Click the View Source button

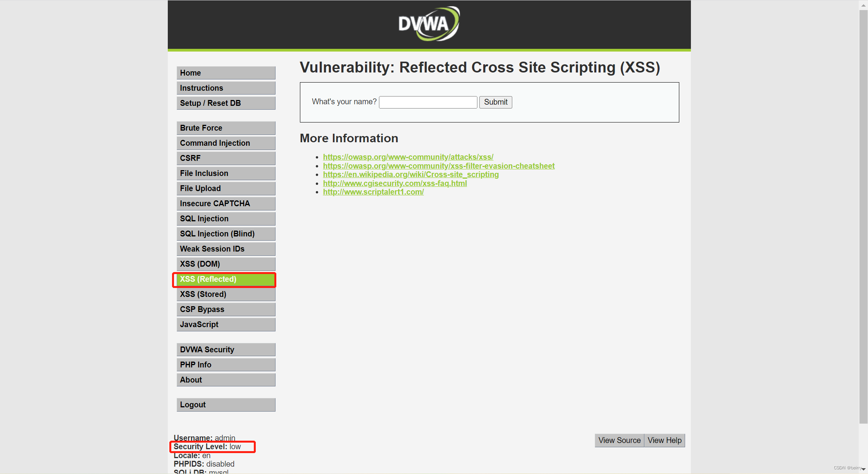click(619, 440)
